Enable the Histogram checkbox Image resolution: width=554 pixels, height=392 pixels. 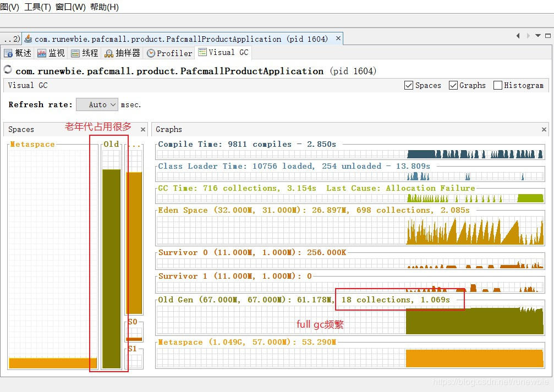[x=497, y=85]
